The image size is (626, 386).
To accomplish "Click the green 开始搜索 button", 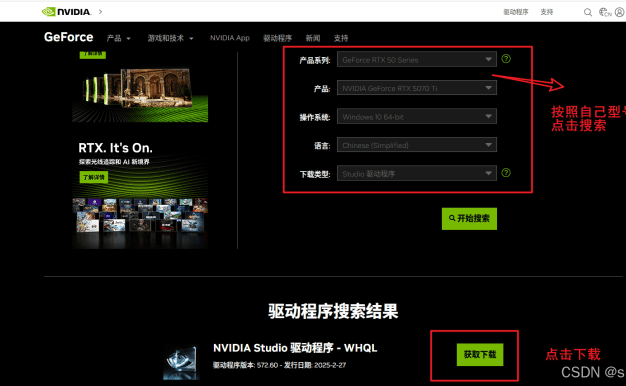I will tap(470, 219).
